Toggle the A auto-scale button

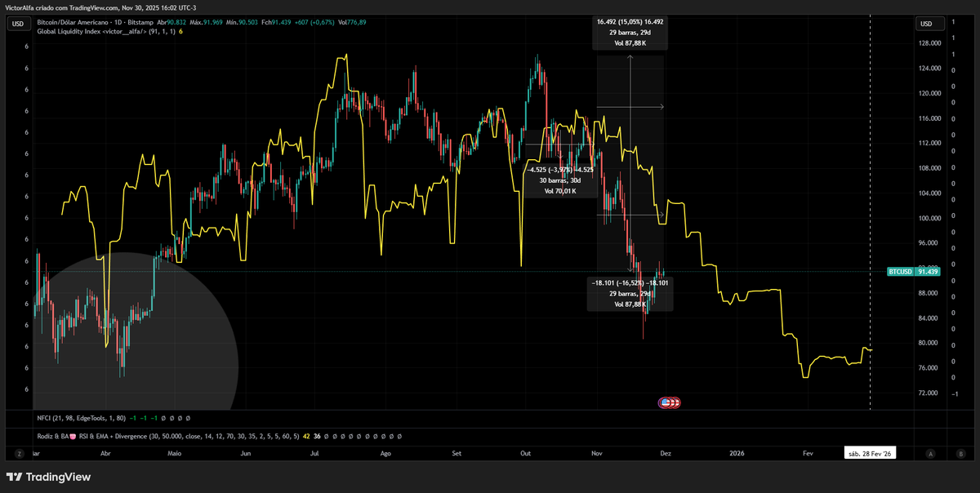click(929, 453)
